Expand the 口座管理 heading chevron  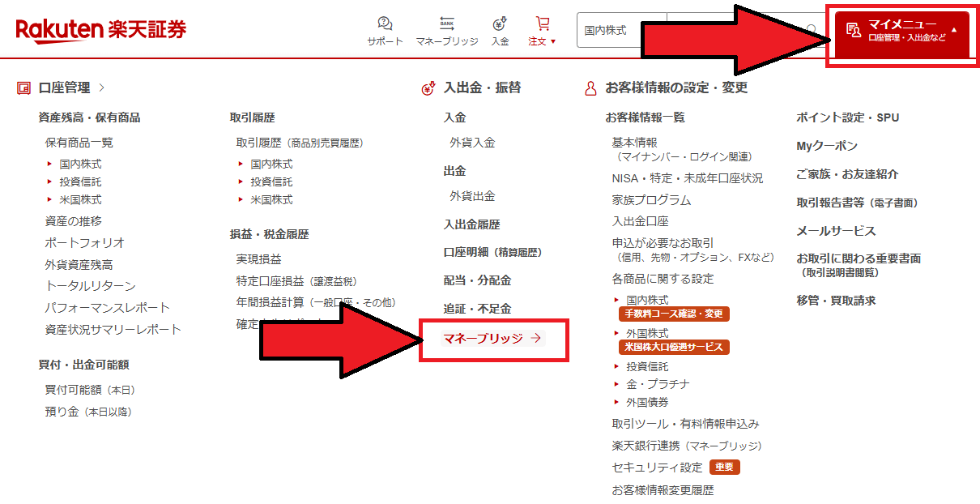coord(101,88)
